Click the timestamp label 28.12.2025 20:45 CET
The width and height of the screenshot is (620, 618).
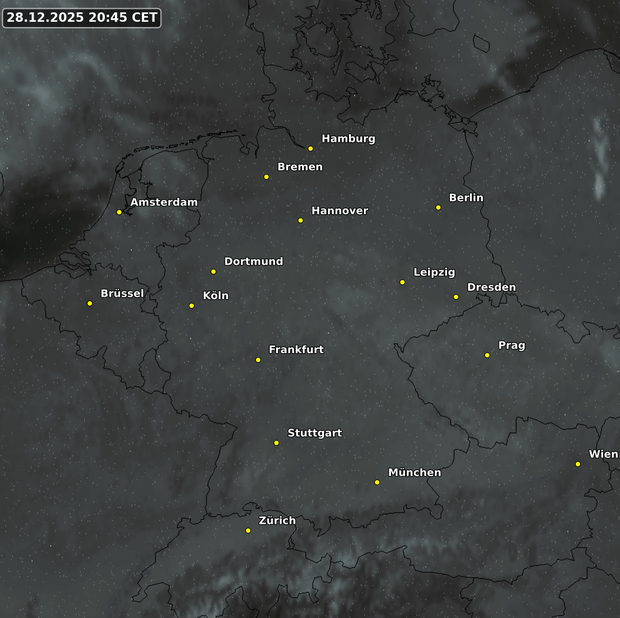81,18
